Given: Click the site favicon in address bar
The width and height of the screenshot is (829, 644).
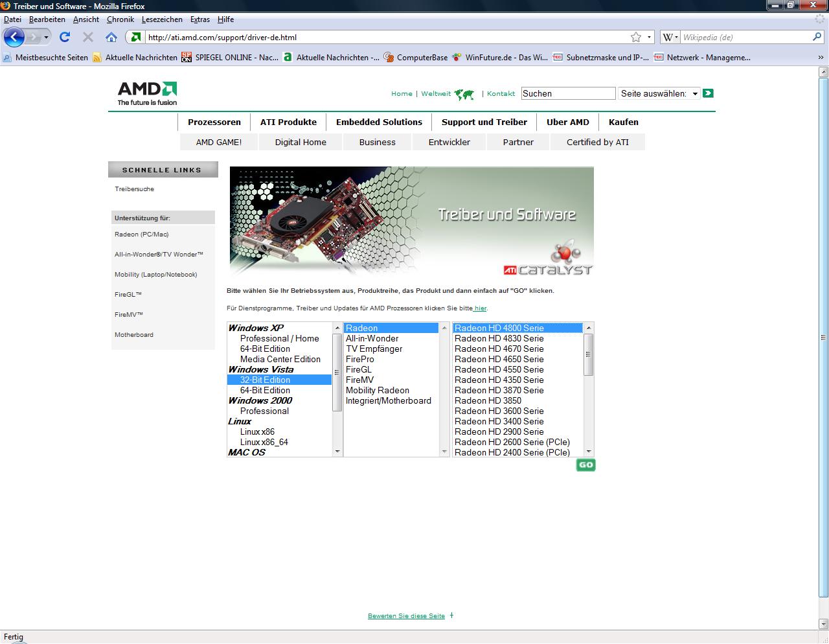Looking at the screenshot, I should (x=136, y=37).
